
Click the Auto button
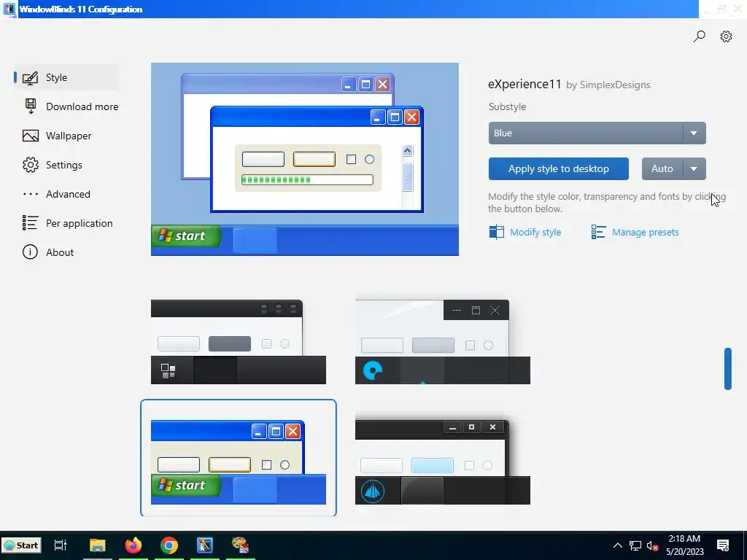[x=662, y=168]
